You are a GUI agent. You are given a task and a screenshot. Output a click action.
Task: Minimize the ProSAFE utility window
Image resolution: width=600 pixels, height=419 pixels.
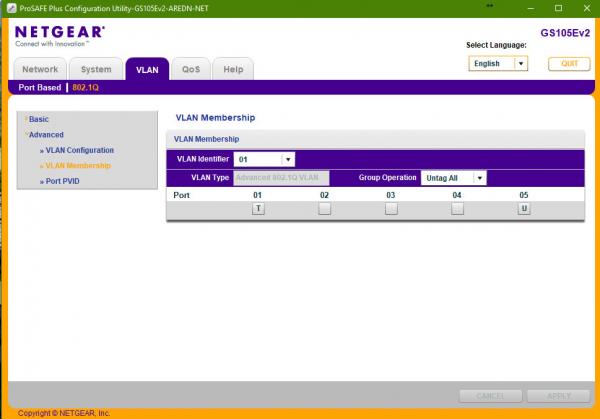(530, 8)
